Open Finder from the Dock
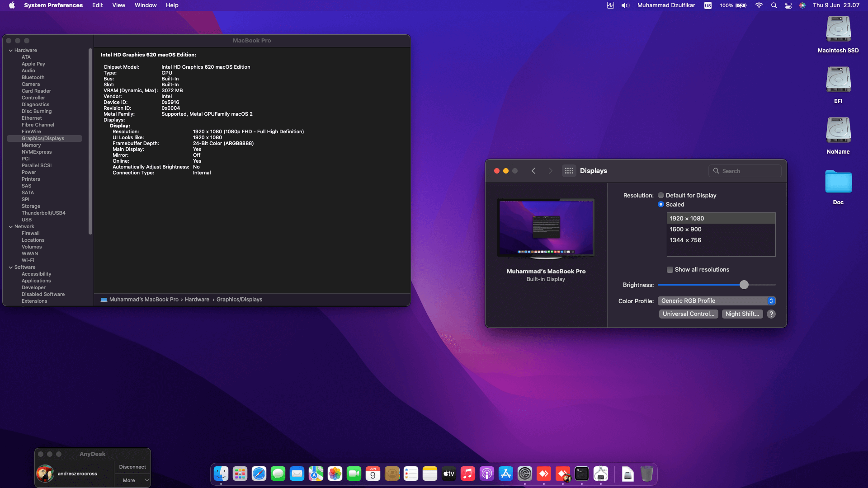 (x=221, y=474)
